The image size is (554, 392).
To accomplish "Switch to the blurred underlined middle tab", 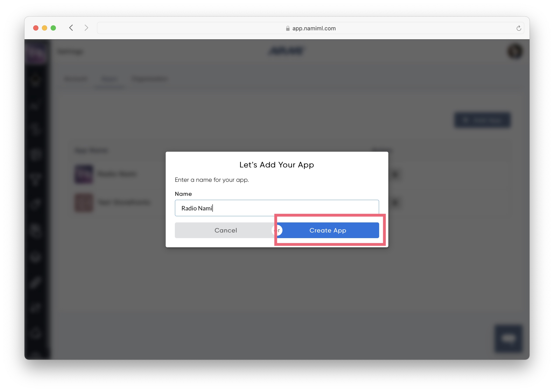I will point(109,79).
